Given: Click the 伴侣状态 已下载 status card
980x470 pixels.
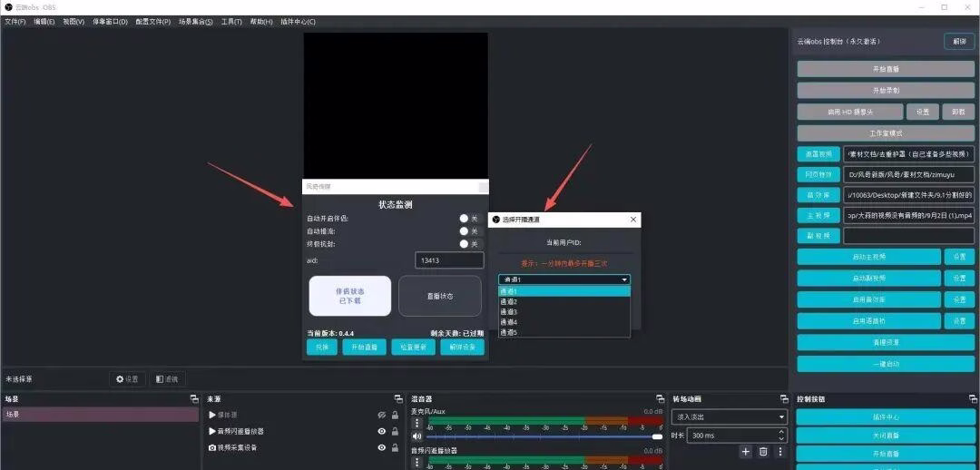Looking at the screenshot, I should point(350,296).
